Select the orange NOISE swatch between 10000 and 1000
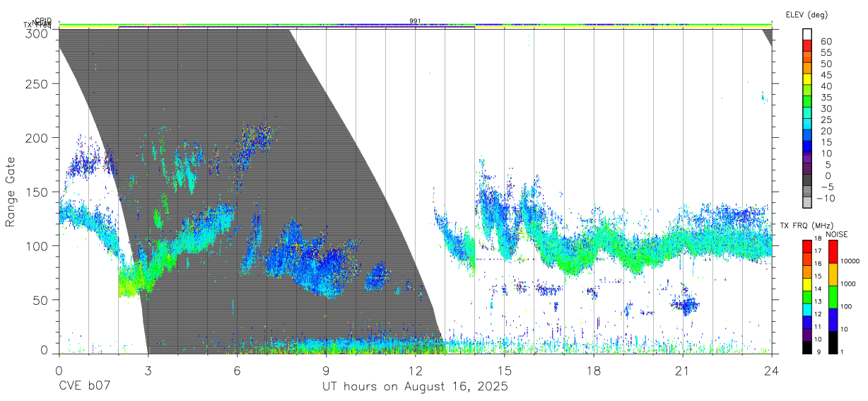868x401 pixels. pyautogui.click(x=832, y=274)
